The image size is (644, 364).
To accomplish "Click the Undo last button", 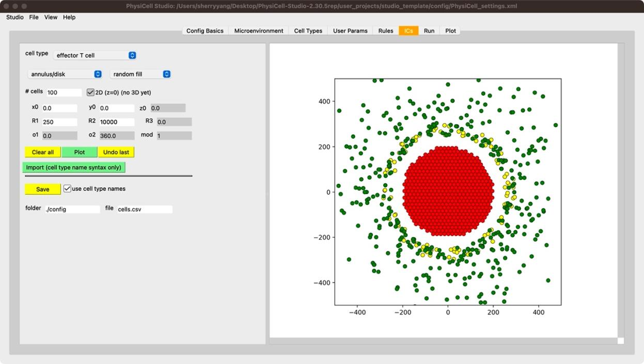I will coord(116,152).
